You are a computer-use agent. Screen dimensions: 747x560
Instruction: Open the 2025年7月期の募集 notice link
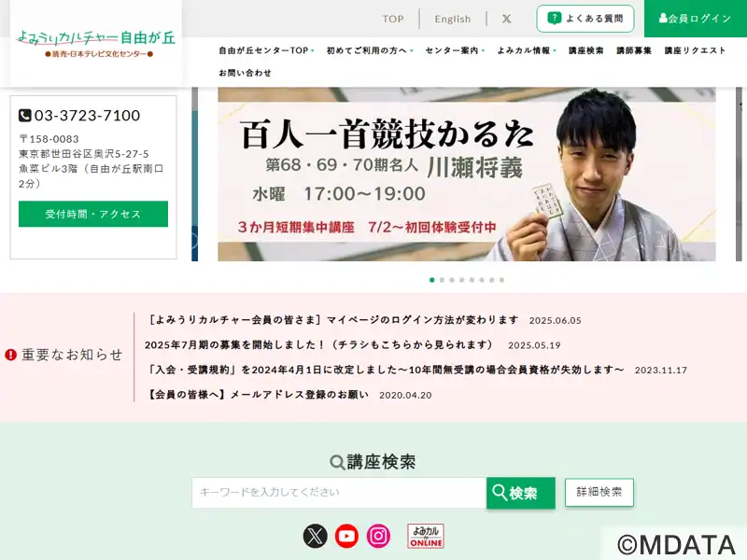coord(318,344)
